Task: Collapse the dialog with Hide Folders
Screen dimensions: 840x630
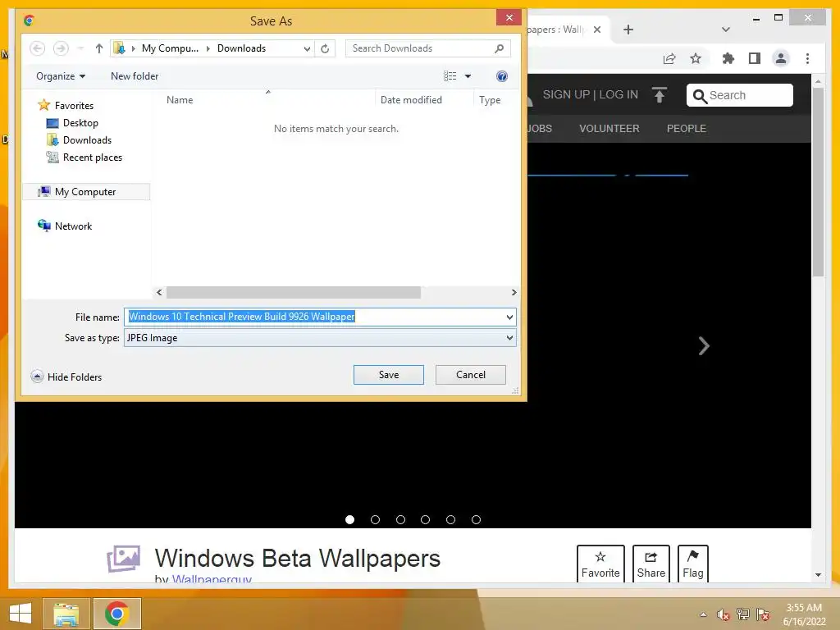Action: (x=66, y=377)
